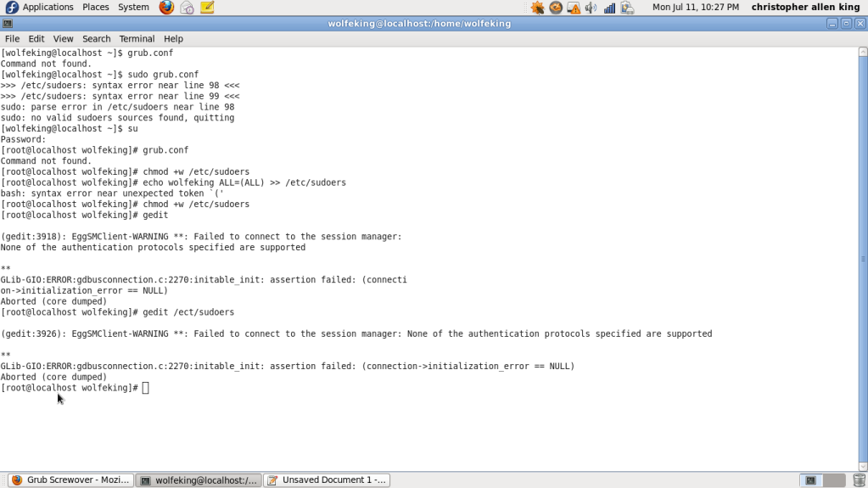Viewport: 868px width, 488px height.
Task: Click 'None of the authentication protocols specified' line
Action: click(153, 247)
